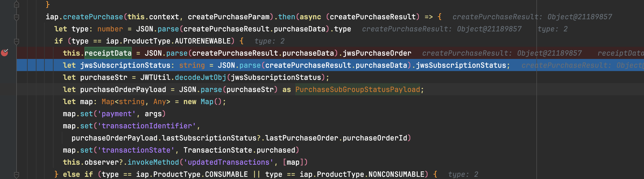Remove the breakpoint on the receiptData line
The width and height of the screenshot is (644, 179).
[x=5, y=52]
